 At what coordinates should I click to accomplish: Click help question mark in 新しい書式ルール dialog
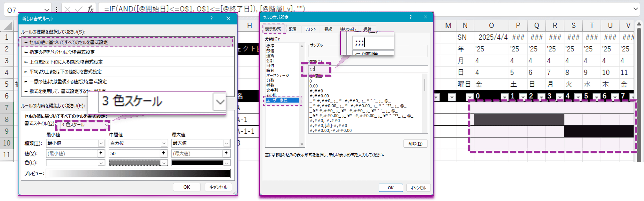pyautogui.click(x=211, y=18)
